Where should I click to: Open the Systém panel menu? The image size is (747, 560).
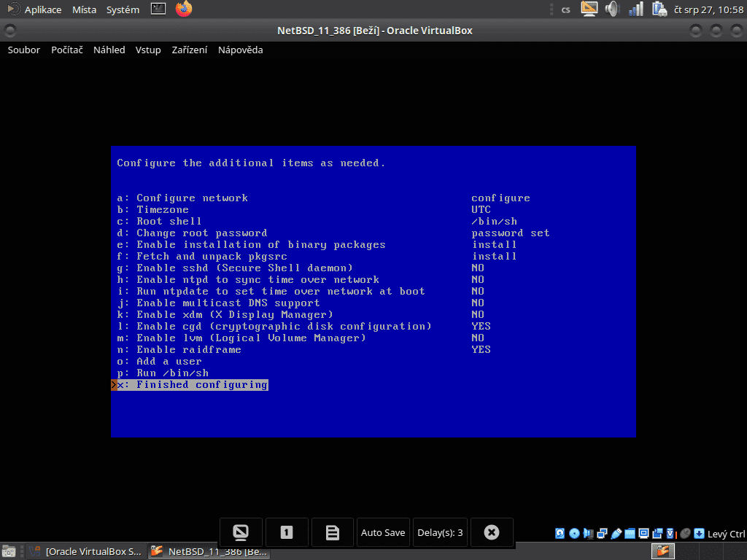123,9
